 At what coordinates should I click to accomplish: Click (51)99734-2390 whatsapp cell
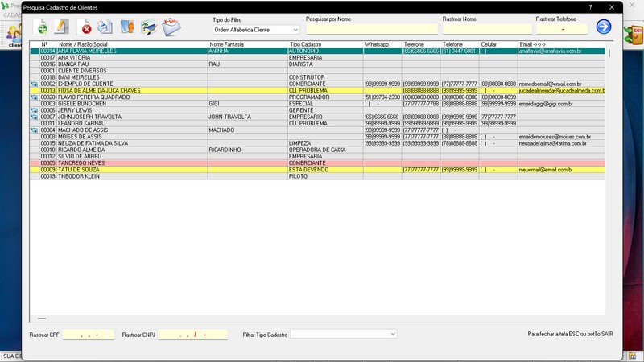(382, 97)
